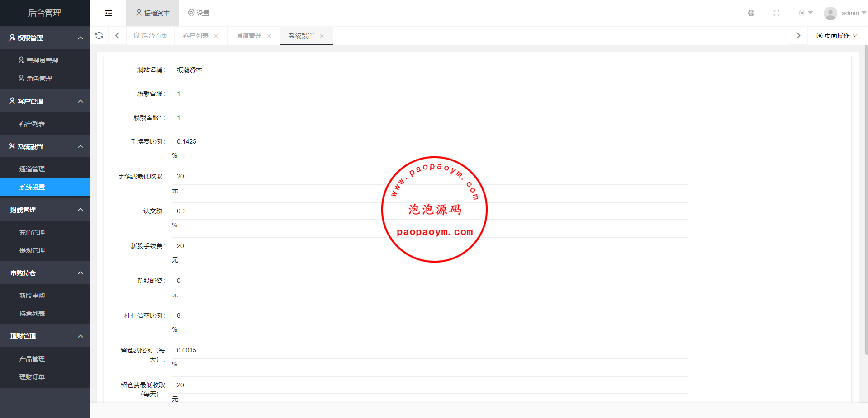868x418 pixels.
Task: Click the sidebar collapse hamburger icon
Action: click(x=109, y=13)
